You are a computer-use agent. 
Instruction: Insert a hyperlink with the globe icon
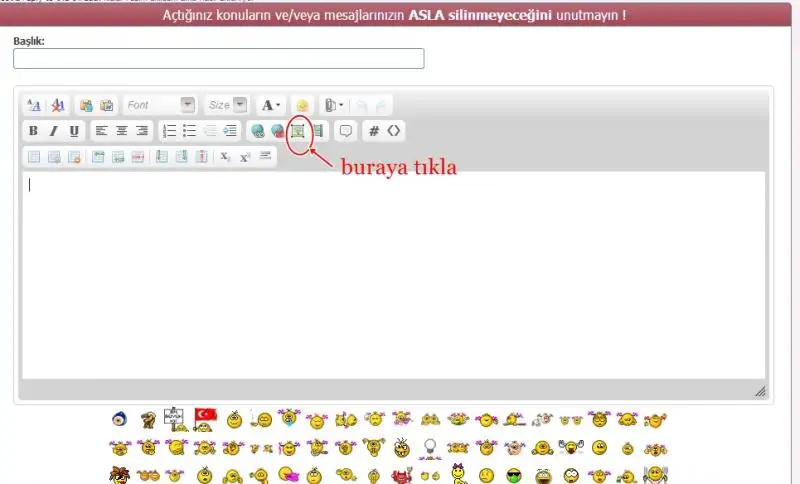257,131
